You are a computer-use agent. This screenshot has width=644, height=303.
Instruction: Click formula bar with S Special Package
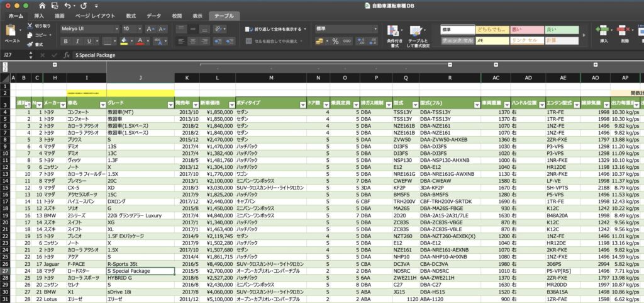(x=357, y=55)
